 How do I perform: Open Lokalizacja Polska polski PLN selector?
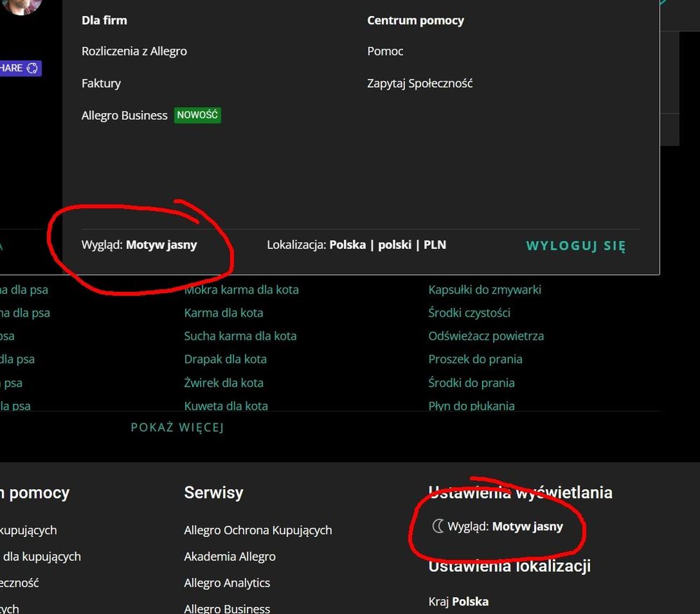click(356, 245)
